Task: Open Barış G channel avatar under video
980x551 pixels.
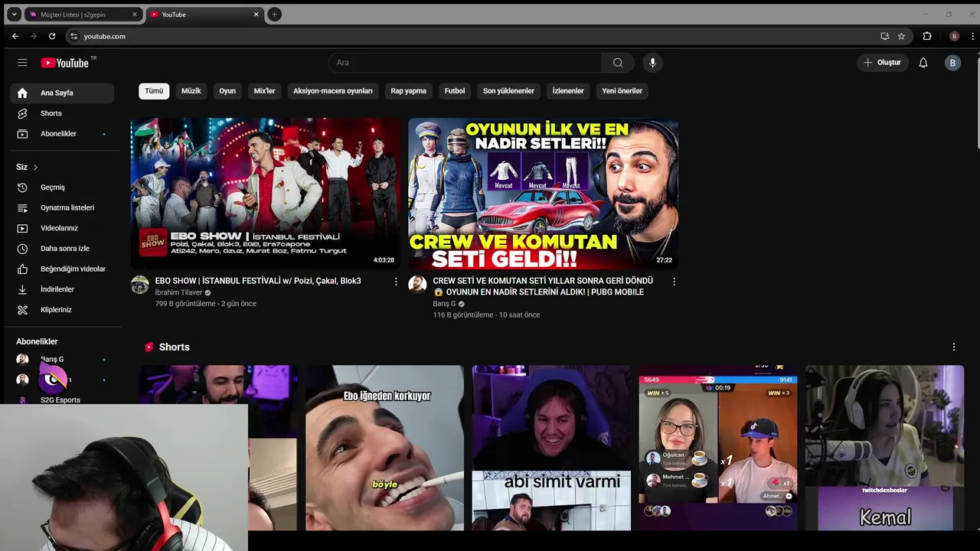Action: pos(417,285)
